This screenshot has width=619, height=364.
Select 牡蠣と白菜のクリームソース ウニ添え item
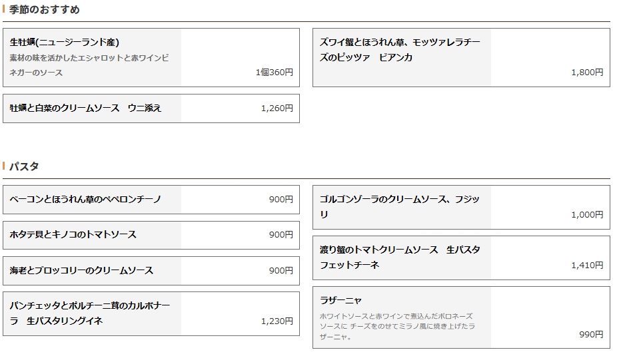click(x=151, y=108)
